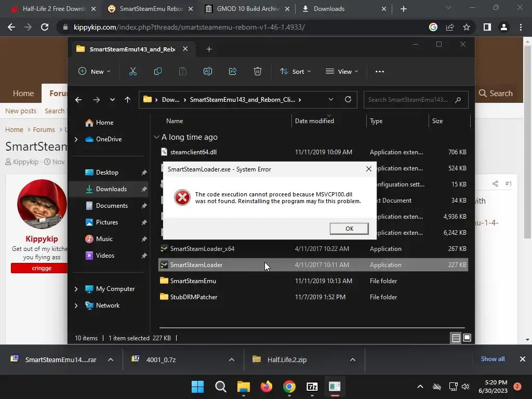Open Half.Life.2.zip download options arrow
Viewport: 532px width, 399px height.
click(x=353, y=360)
